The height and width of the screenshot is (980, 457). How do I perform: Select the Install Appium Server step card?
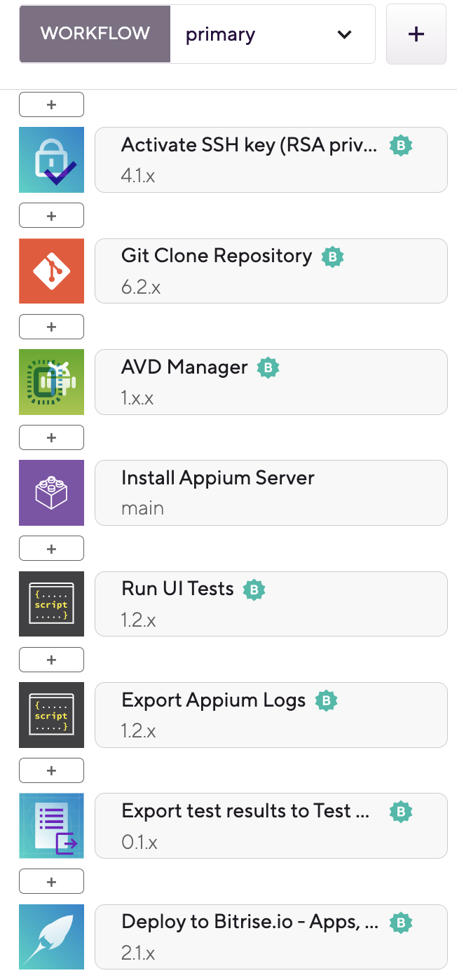click(271, 493)
